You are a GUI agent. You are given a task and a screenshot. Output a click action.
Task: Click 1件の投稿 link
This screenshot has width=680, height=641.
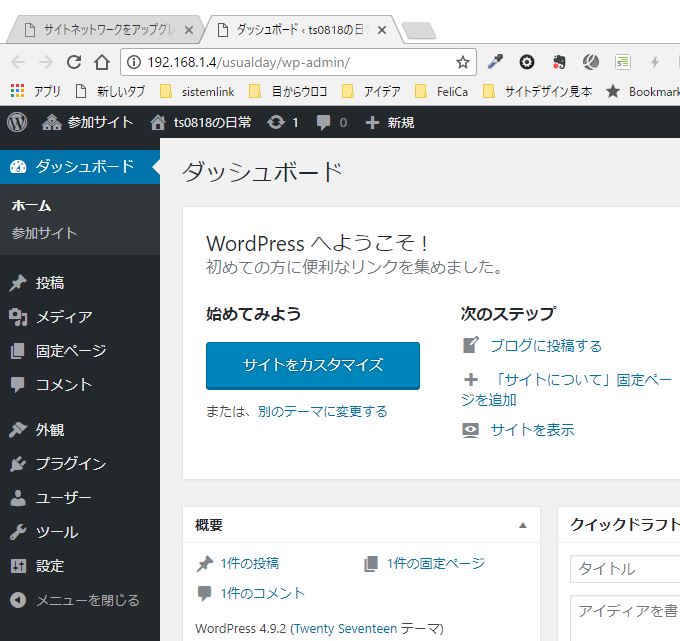pyautogui.click(x=249, y=563)
